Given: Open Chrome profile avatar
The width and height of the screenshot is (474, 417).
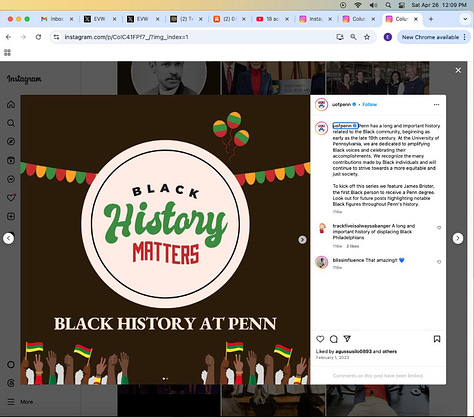Looking at the screenshot, I should (388, 37).
